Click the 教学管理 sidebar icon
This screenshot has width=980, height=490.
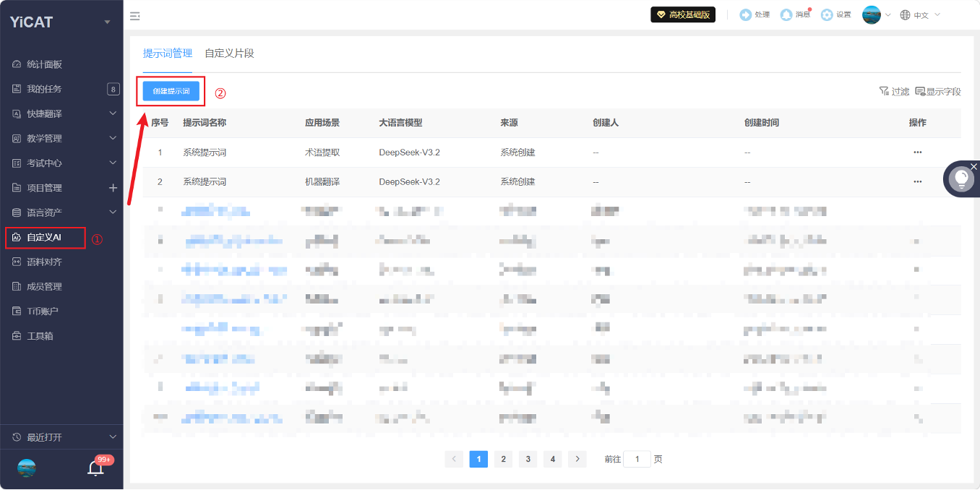(17, 138)
